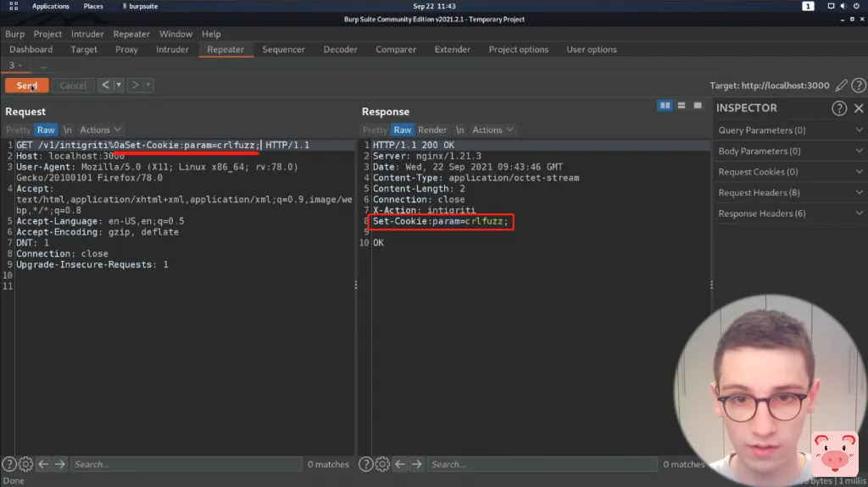The width and height of the screenshot is (868, 487).
Task: Open Repeater help icon beside target
Action: coord(858,86)
